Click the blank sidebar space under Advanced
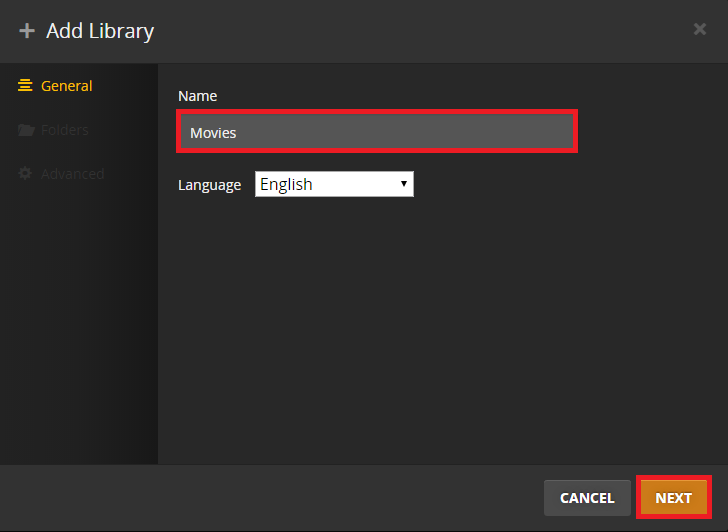Viewport: 728px width, 532px height. [x=78, y=320]
